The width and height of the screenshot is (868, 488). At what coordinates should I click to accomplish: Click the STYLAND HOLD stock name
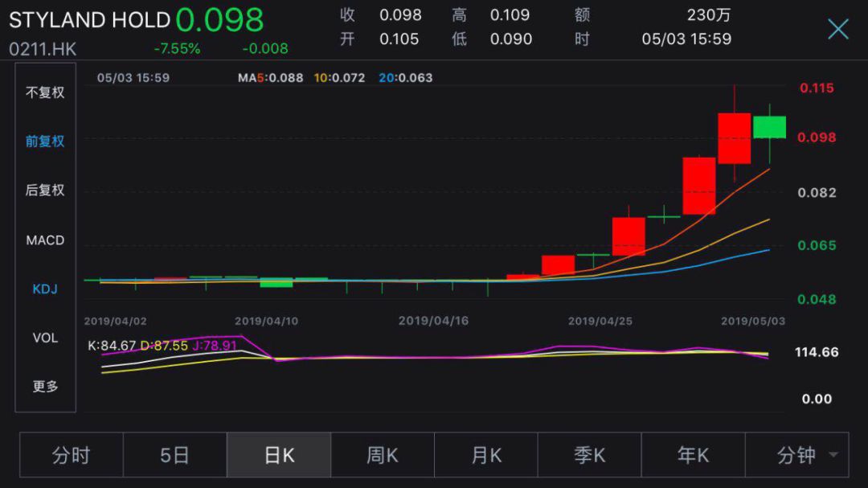point(89,20)
